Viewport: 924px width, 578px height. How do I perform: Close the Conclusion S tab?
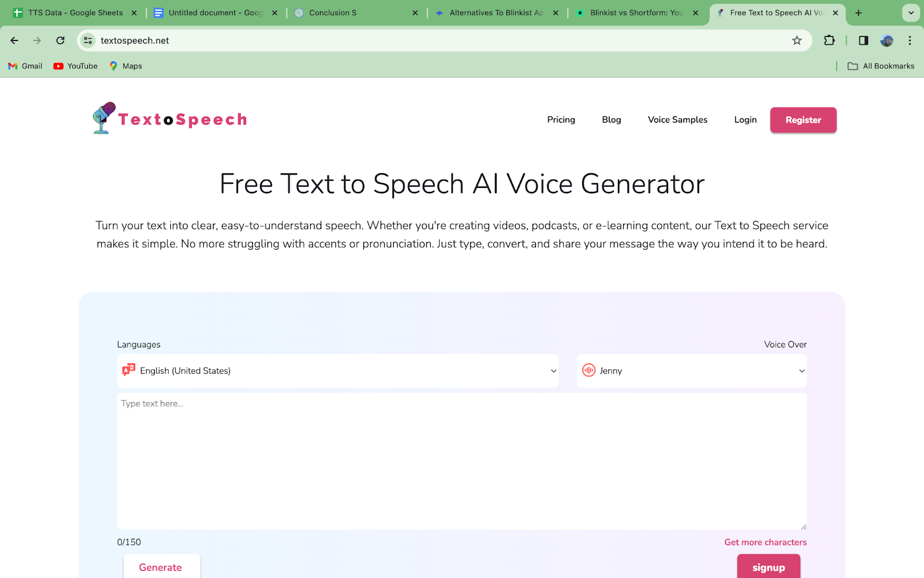click(415, 13)
